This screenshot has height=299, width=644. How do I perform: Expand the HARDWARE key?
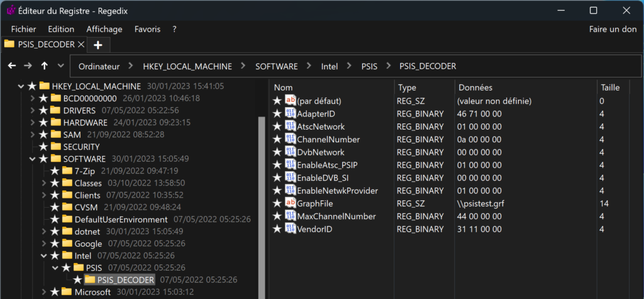(x=33, y=123)
